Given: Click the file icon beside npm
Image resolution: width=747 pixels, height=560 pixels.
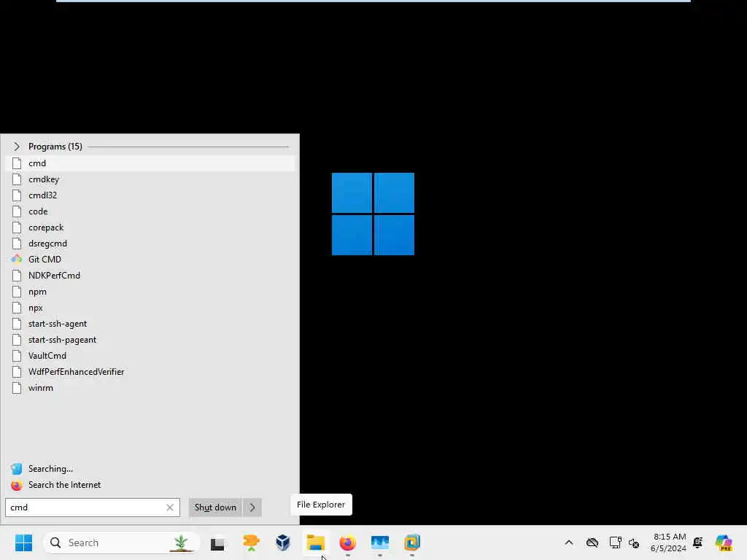Looking at the screenshot, I should pyautogui.click(x=17, y=292).
